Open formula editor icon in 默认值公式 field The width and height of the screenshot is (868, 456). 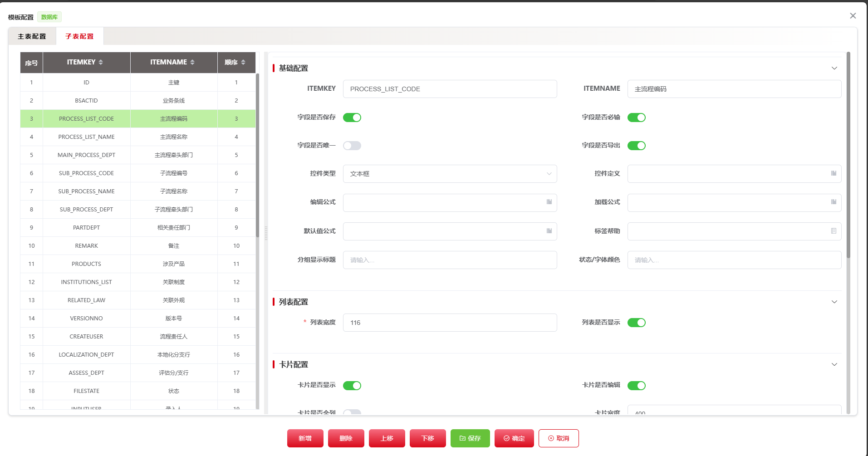click(549, 231)
